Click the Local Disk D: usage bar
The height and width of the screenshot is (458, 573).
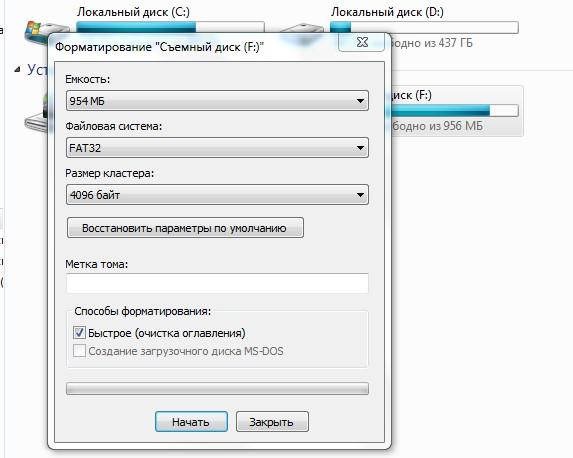click(x=424, y=27)
